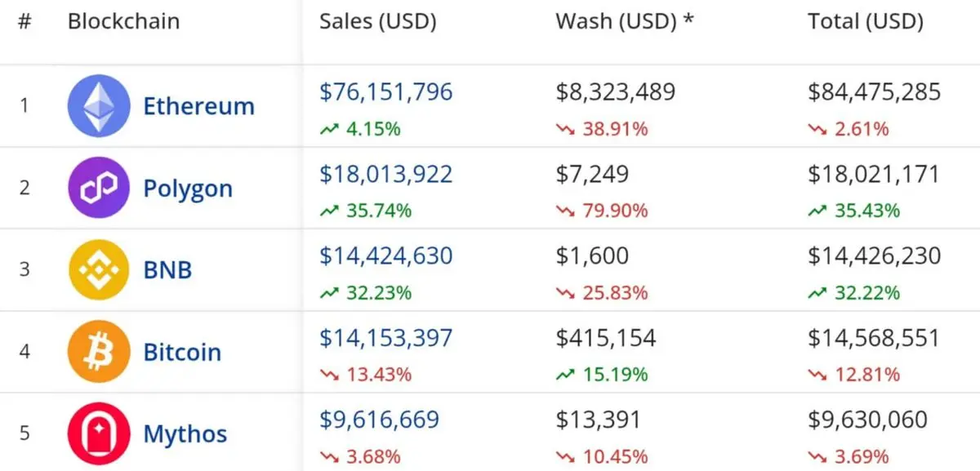The image size is (980, 471).
Task: Sort by Wash (USD) column header
Action: [625, 22]
